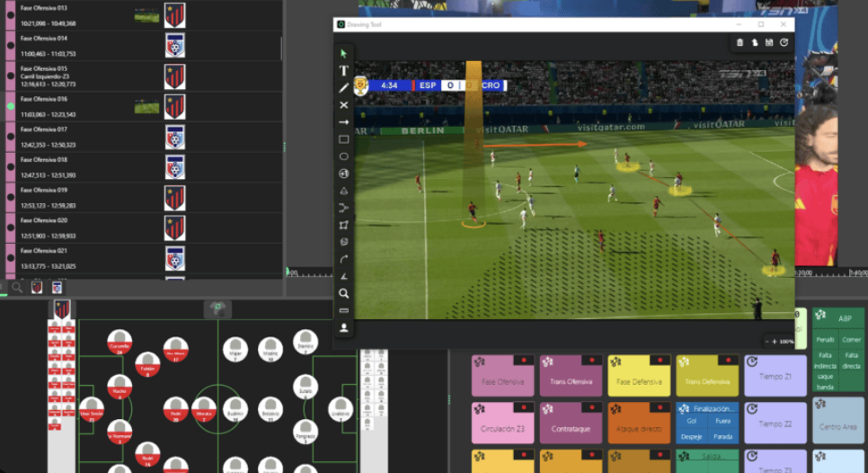Toggle record on Ataque directo tag
This screenshot has width=868, height=473.
click(x=660, y=407)
